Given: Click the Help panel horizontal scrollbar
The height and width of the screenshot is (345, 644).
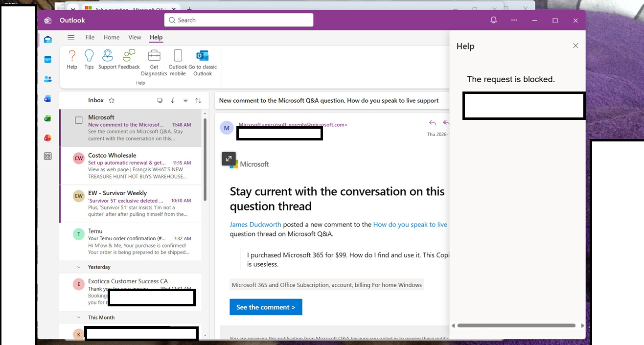Looking at the screenshot, I should point(516,325).
